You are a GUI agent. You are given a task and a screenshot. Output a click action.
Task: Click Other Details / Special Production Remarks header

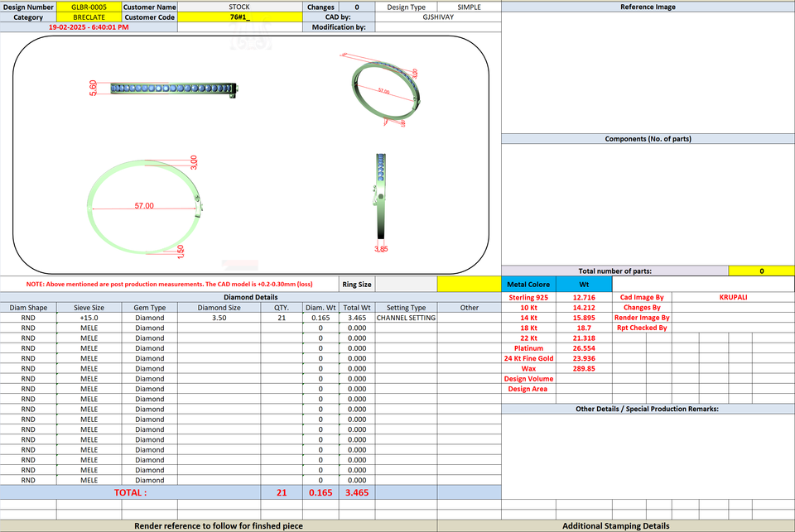tap(648, 409)
